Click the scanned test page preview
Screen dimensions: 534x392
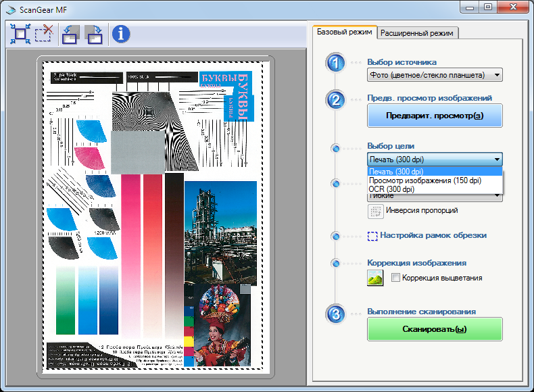(x=155, y=216)
